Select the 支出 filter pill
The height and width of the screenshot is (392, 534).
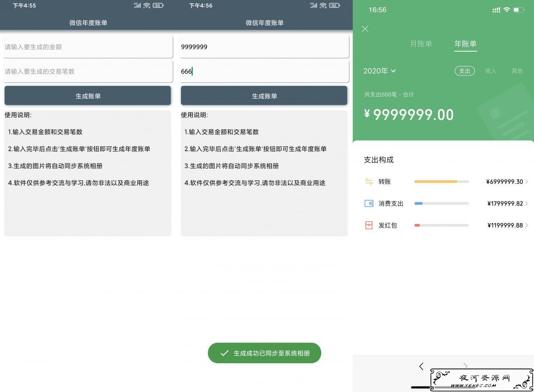[x=465, y=71]
